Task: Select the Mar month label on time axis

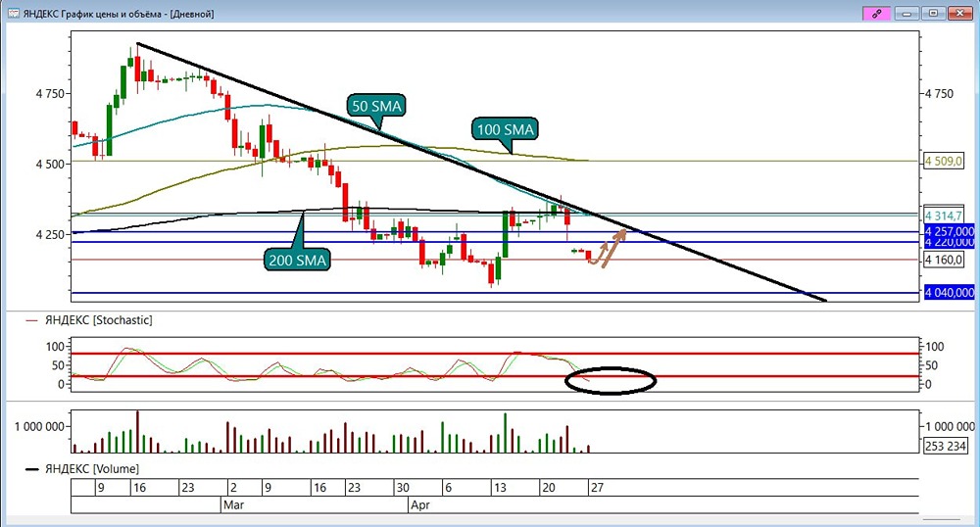Action: 234,504
